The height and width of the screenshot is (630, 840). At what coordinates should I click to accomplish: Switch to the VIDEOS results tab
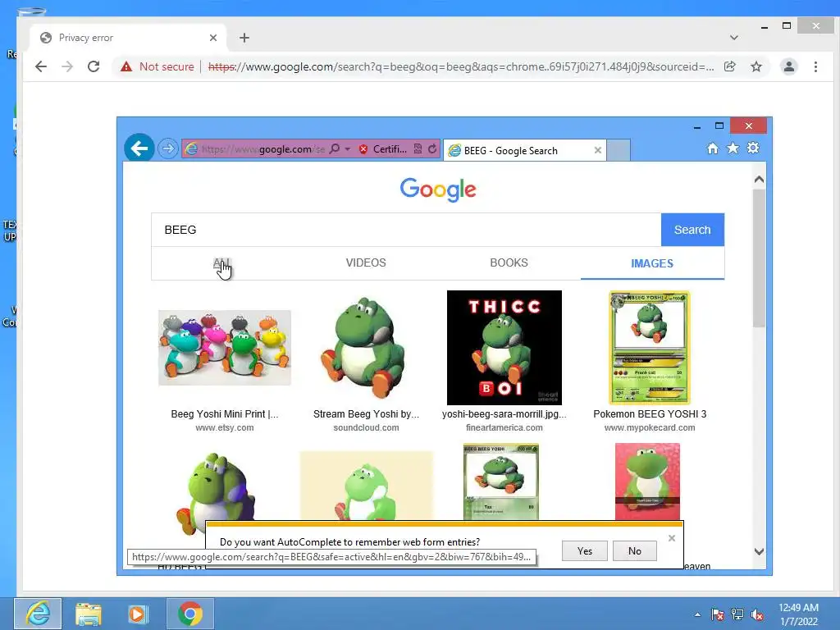[366, 263]
